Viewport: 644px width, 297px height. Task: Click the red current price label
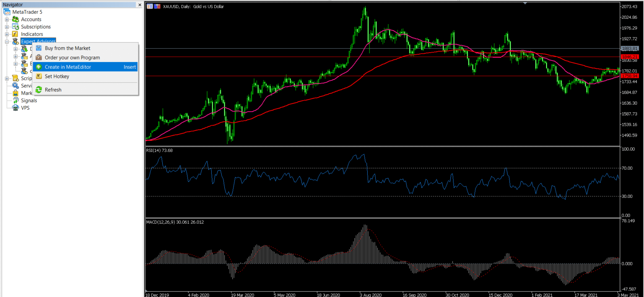click(x=630, y=76)
